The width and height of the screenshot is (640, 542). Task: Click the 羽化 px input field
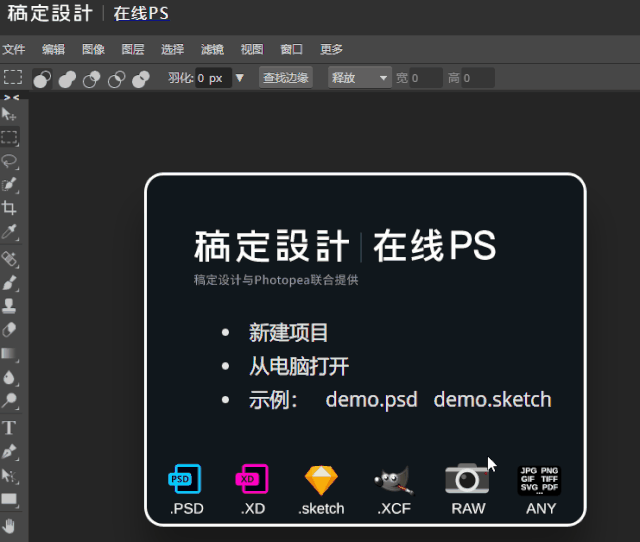pos(212,78)
